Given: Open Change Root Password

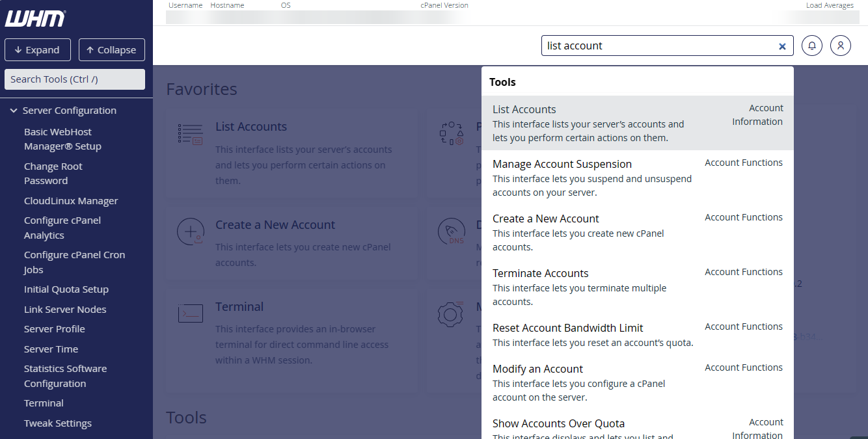Looking at the screenshot, I should (x=53, y=174).
